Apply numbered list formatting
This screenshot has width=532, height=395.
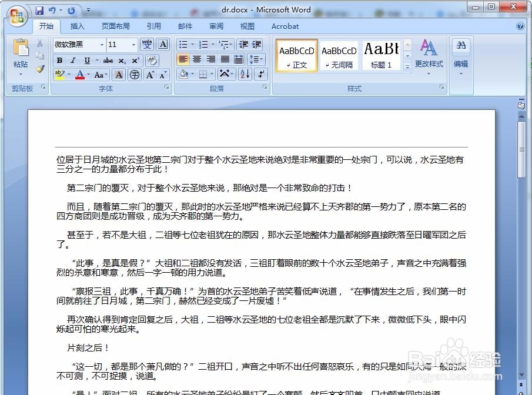tap(203, 44)
